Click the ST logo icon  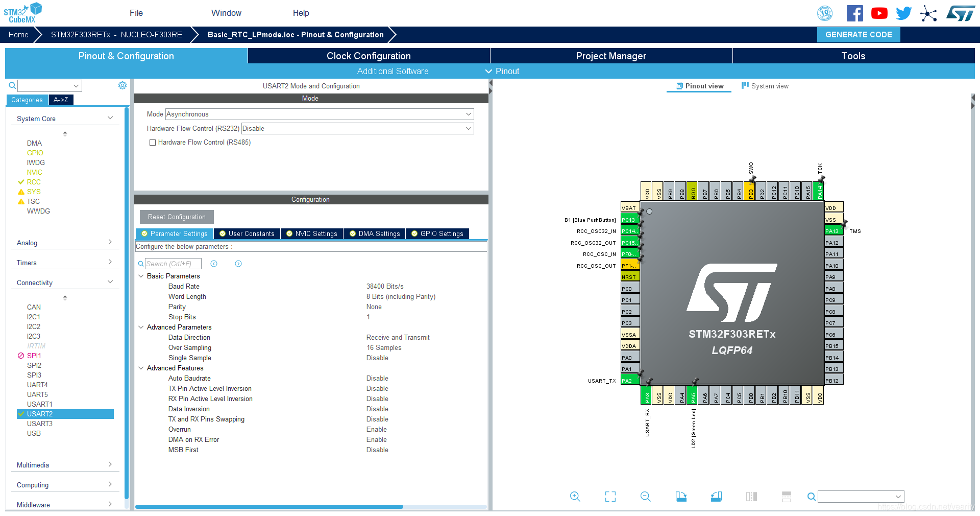click(x=961, y=13)
